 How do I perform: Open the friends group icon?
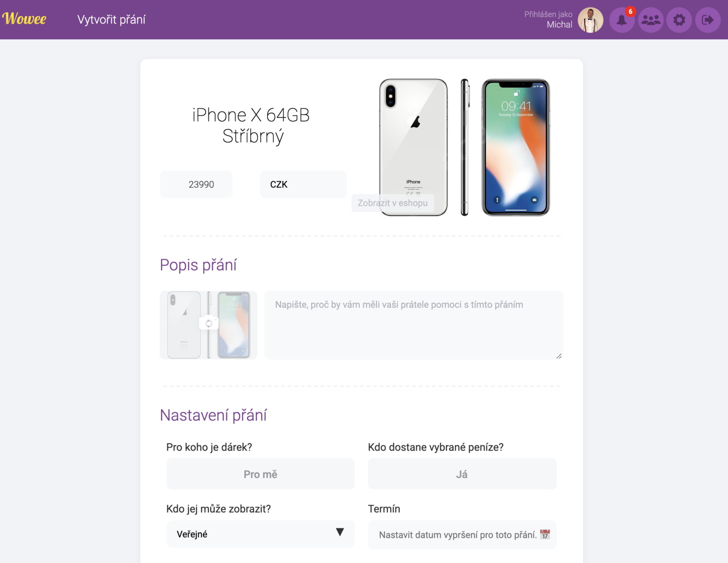[651, 20]
